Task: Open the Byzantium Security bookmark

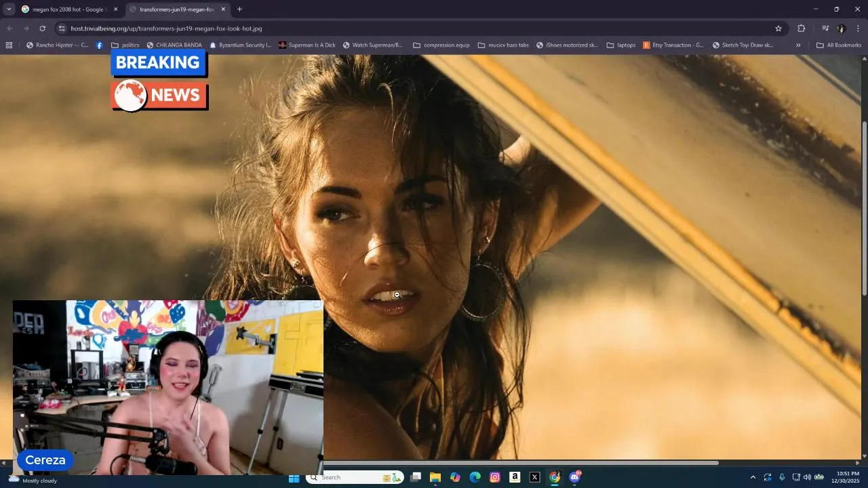Action: pyautogui.click(x=240, y=45)
